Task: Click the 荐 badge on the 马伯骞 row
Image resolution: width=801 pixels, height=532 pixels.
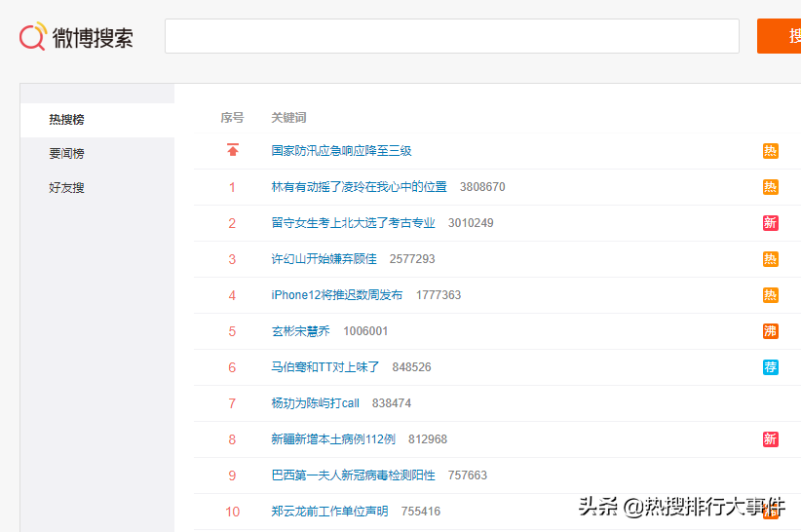Action: point(770,367)
